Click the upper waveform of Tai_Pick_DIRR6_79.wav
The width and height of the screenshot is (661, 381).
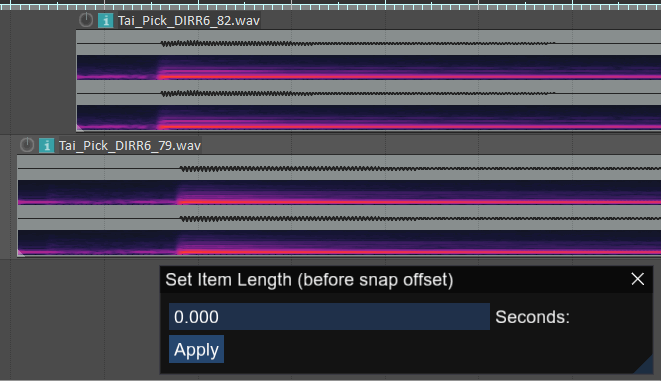click(339, 168)
